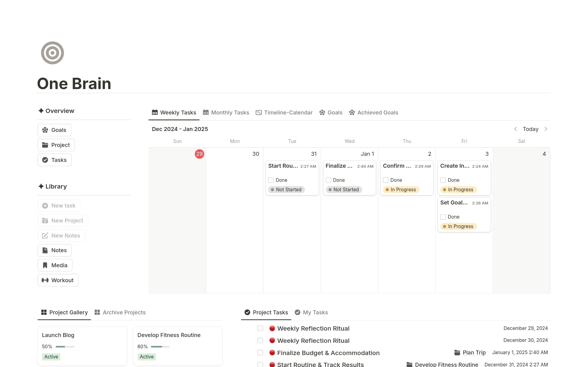Open Goals from the Overview sidebar icon
The image size is (588, 367).
(x=45, y=130)
